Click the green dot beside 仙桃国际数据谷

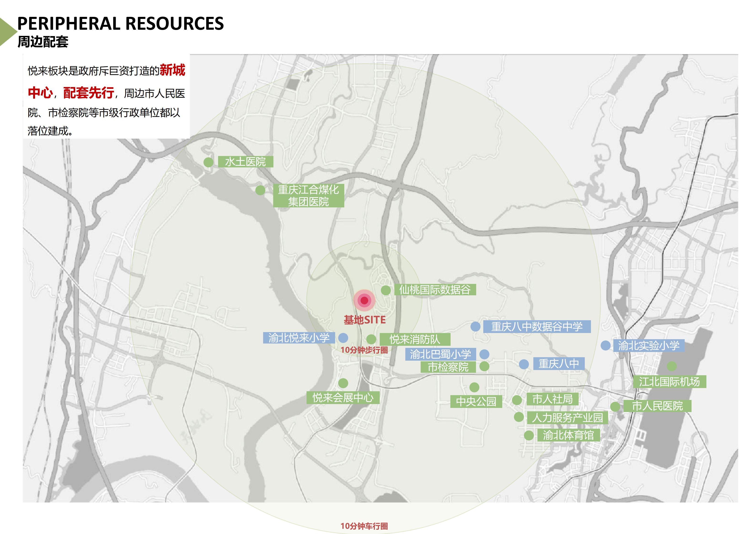(x=386, y=290)
